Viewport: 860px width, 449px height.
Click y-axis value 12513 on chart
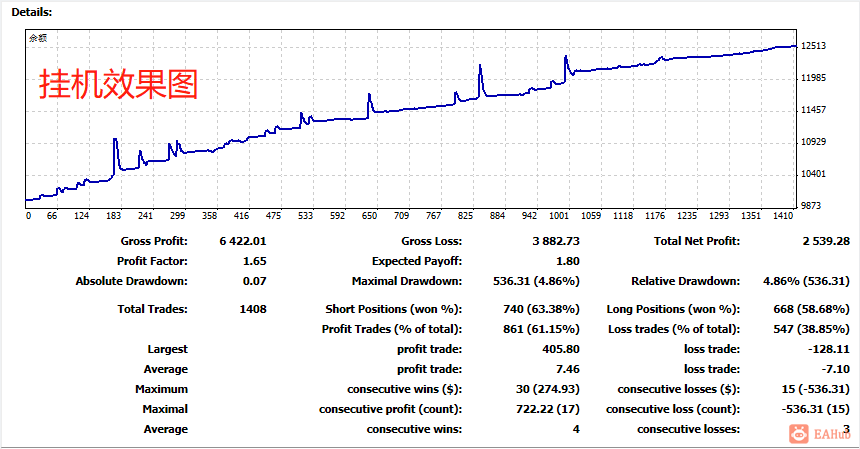tap(813, 46)
